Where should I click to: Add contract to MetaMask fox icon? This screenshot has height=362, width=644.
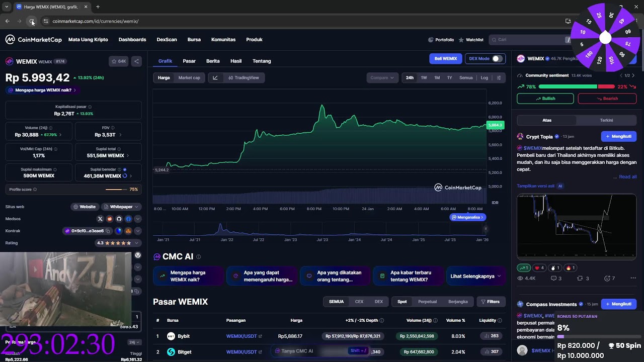tap(128, 231)
